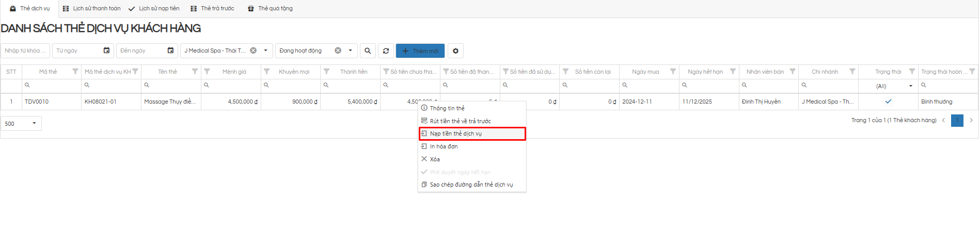
Task: Open the gear settings button
Action: pos(455,51)
